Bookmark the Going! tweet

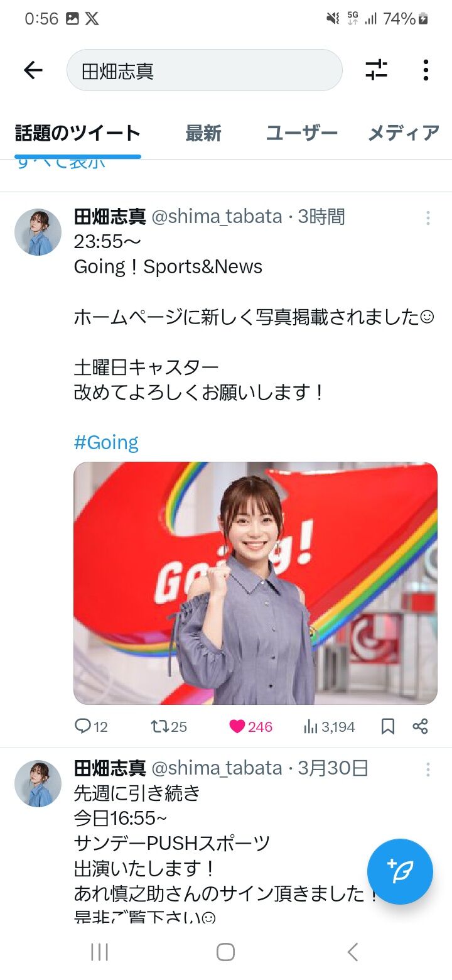(388, 727)
